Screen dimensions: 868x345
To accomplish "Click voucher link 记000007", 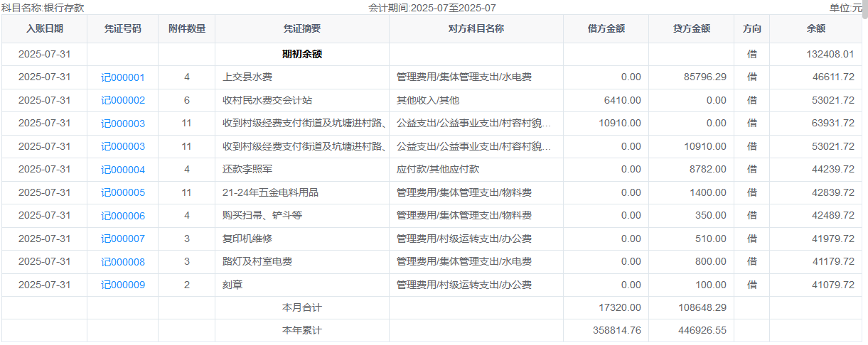I will coord(122,239).
